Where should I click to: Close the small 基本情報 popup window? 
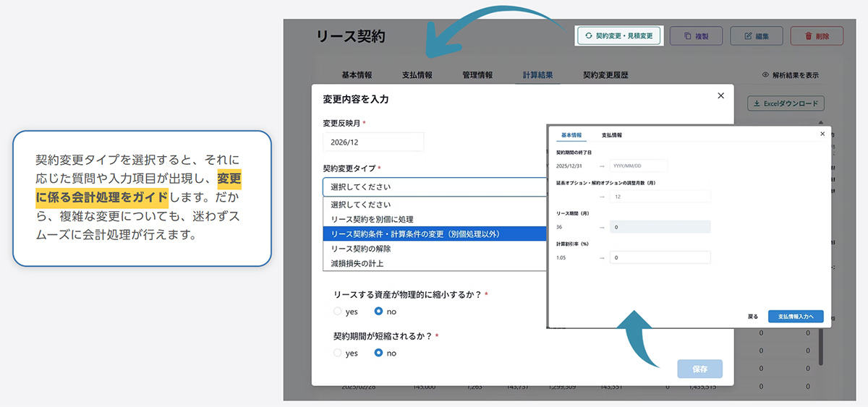pos(822,134)
